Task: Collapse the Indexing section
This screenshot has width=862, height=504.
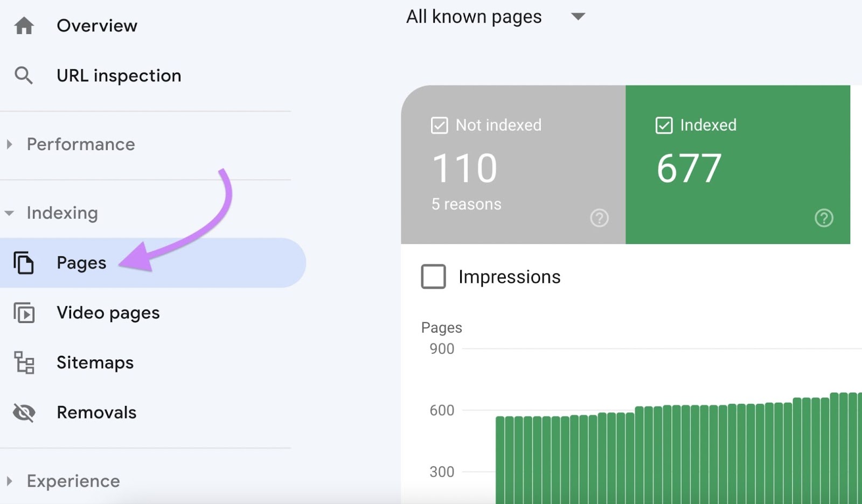Action: [x=10, y=213]
